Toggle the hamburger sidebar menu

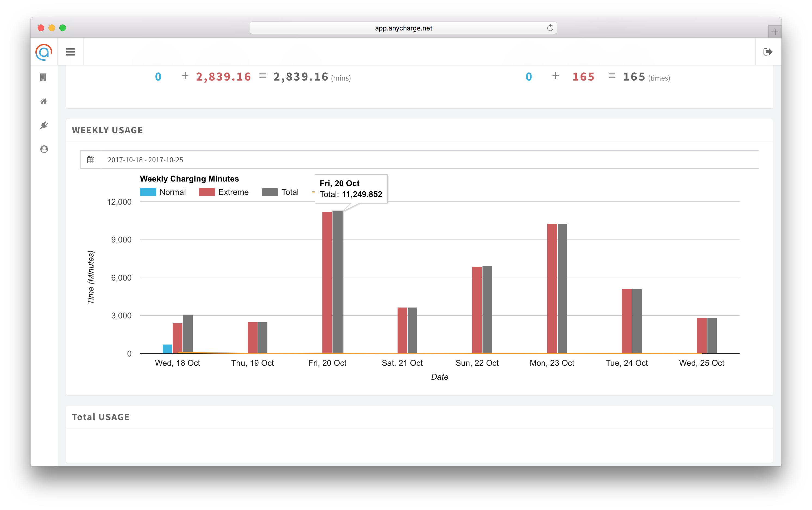click(x=70, y=52)
